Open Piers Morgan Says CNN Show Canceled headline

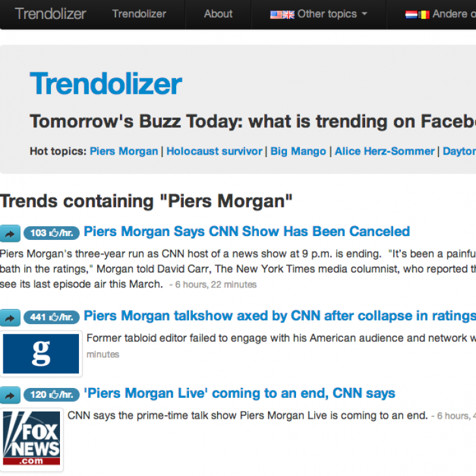coord(247,231)
